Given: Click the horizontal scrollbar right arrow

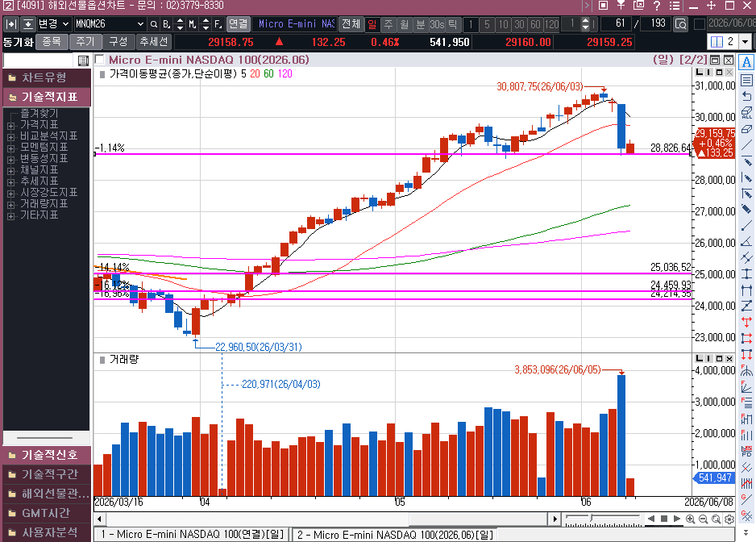Looking at the screenshot, I should pos(555,519).
